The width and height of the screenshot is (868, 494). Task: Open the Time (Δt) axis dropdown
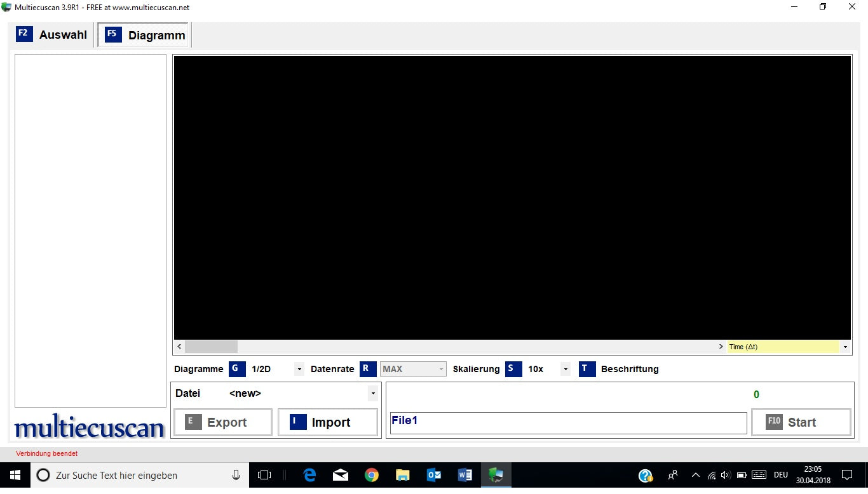click(845, 347)
